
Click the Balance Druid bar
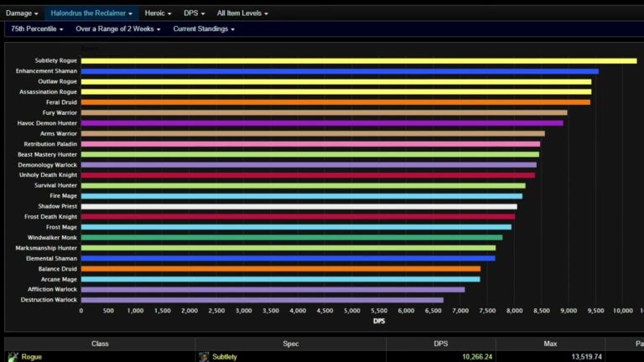pos(281,269)
